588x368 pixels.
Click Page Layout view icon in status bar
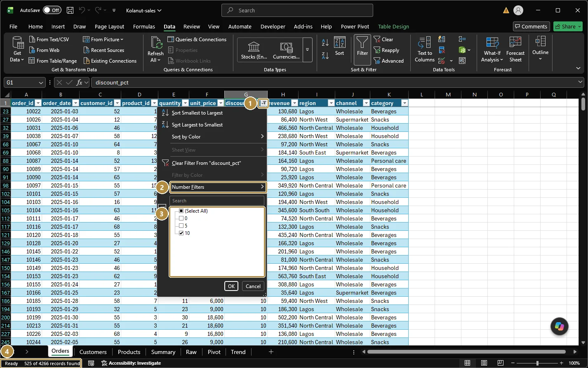(484, 363)
